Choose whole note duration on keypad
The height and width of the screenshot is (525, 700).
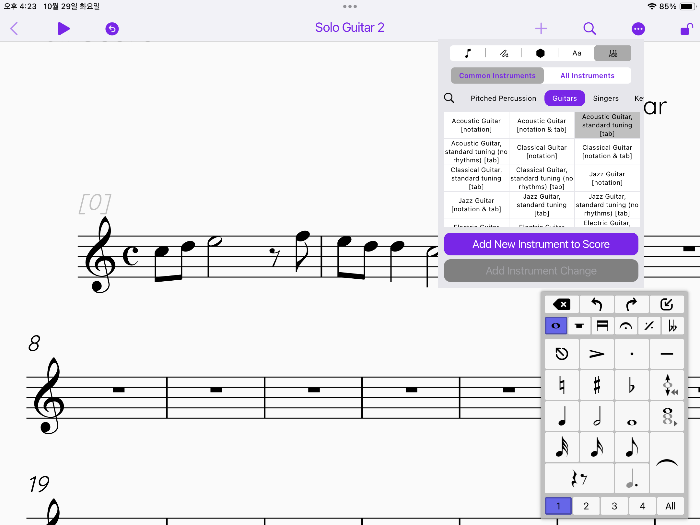pos(631,416)
